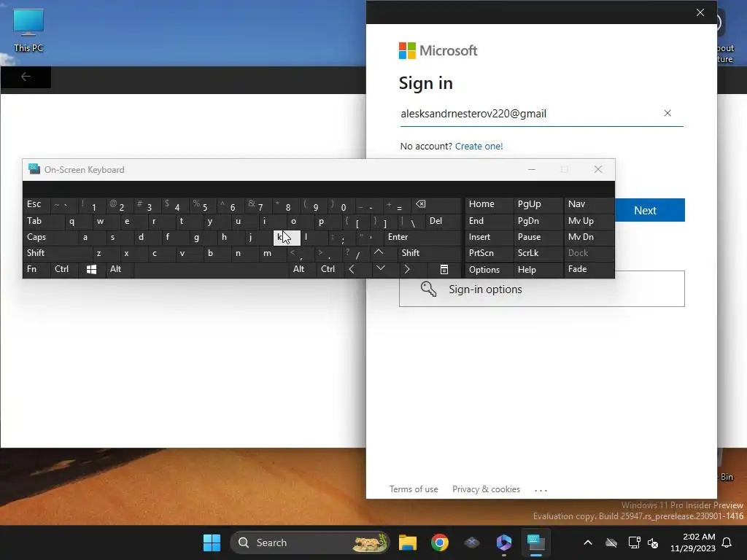
Task: Click the Nav key on On-Screen Keyboard
Action: click(x=589, y=205)
